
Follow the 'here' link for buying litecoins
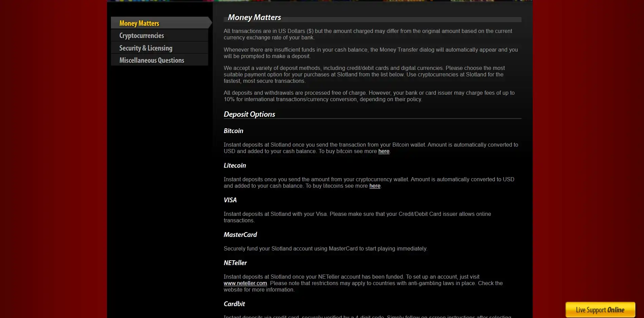pyautogui.click(x=375, y=186)
